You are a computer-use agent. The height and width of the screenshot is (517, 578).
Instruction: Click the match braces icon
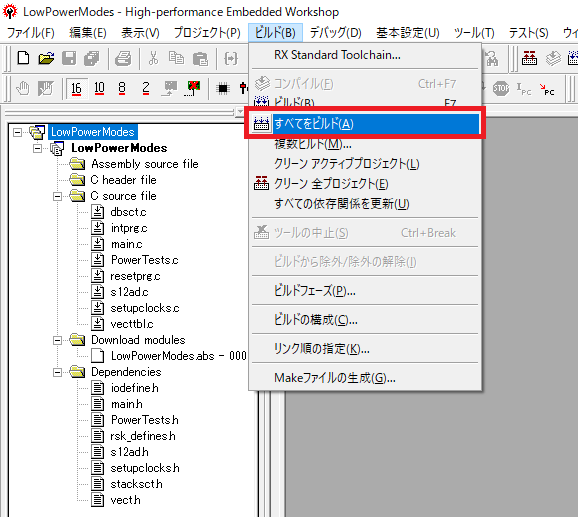point(231,58)
